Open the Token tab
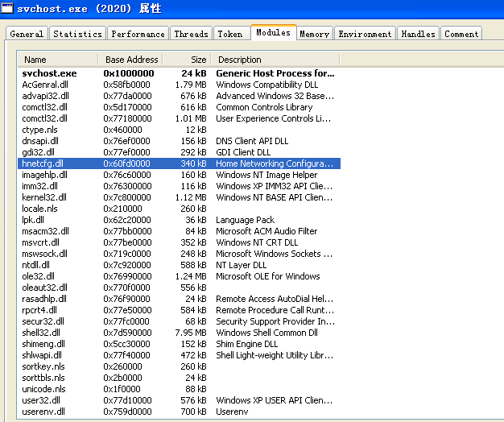Screen dimensions: 504x422 230,34
